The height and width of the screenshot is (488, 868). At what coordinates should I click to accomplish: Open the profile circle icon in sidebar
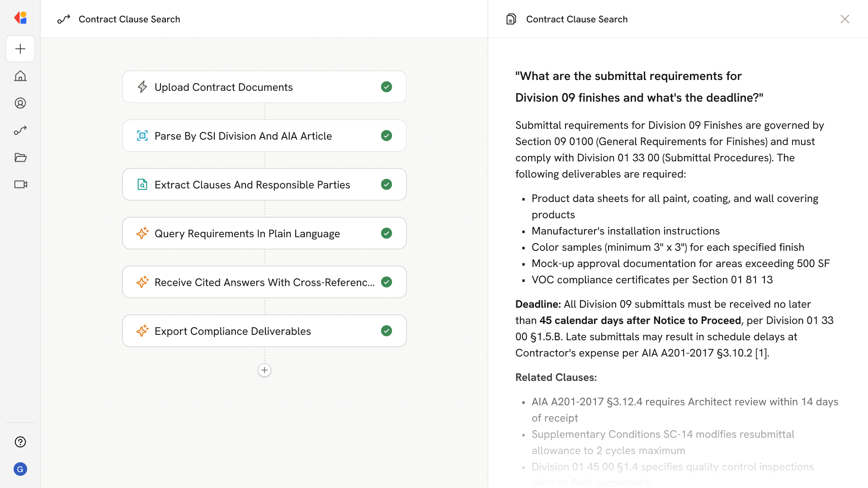pyautogui.click(x=20, y=103)
